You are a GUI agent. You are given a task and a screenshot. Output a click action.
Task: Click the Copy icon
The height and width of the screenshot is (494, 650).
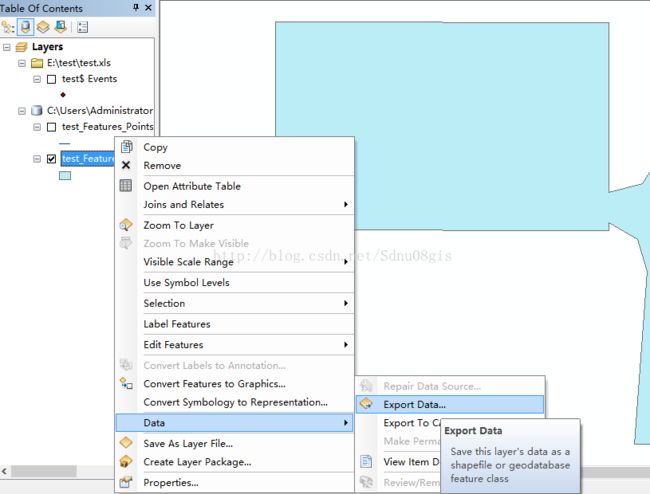126,147
